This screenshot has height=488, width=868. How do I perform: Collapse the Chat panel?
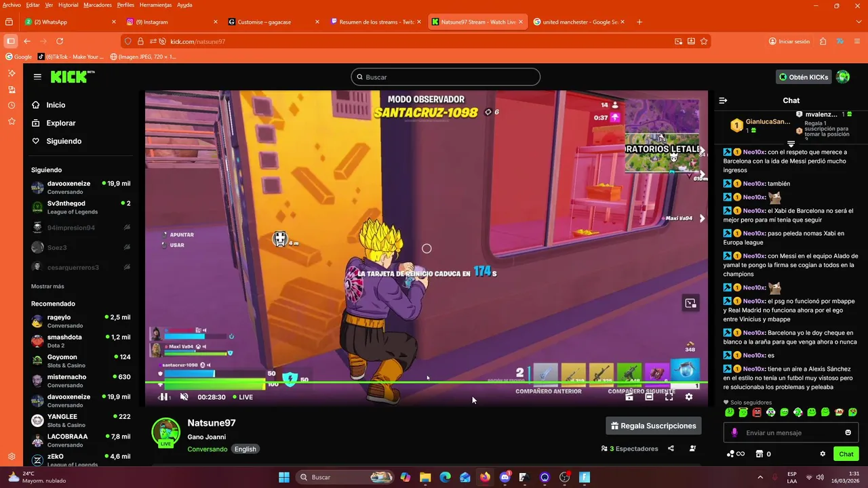723,100
